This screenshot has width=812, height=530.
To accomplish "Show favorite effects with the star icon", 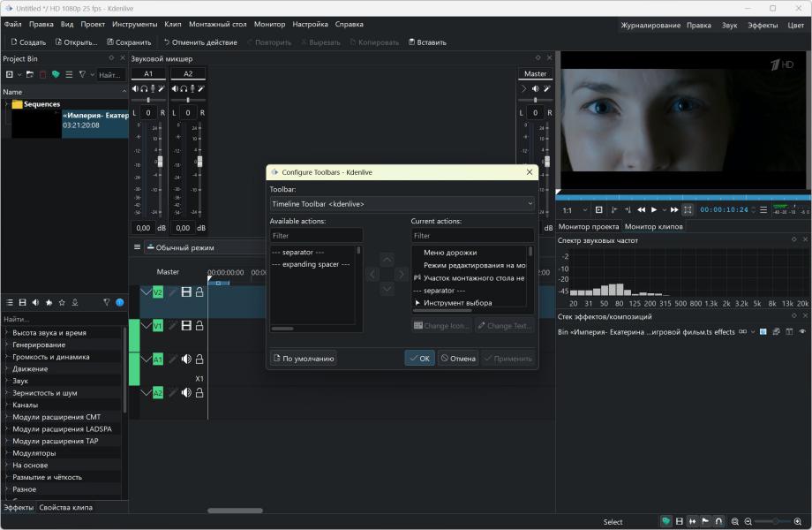I will pos(62,302).
